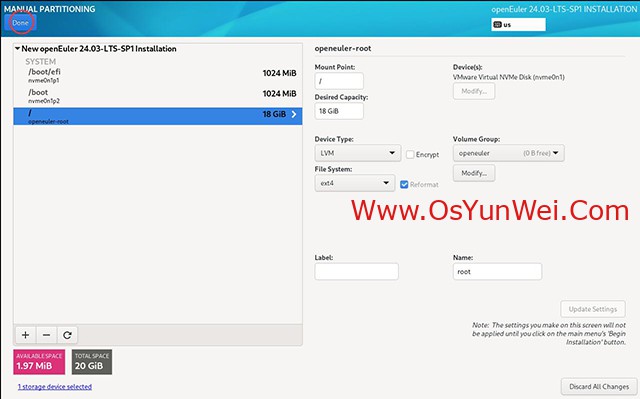
Task: Collapse New openEuler 24.03-LTS-SP1 Installation tree
Action: 18,49
